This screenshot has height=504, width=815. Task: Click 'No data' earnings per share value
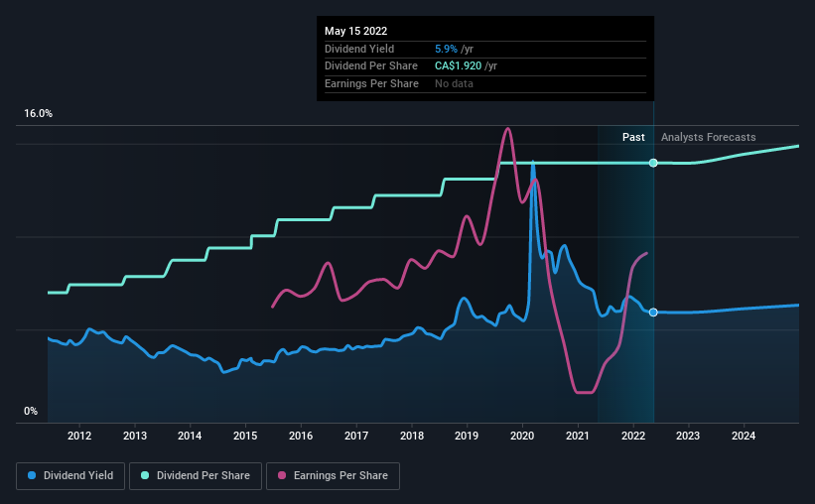click(x=455, y=83)
